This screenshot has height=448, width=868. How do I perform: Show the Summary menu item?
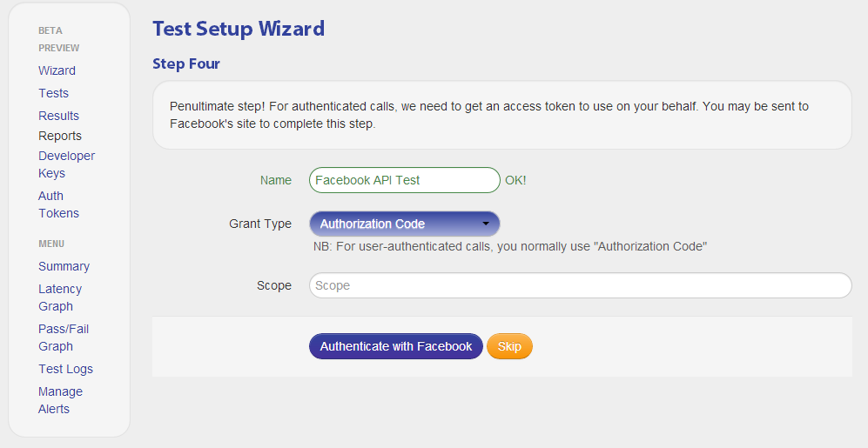tap(64, 266)
